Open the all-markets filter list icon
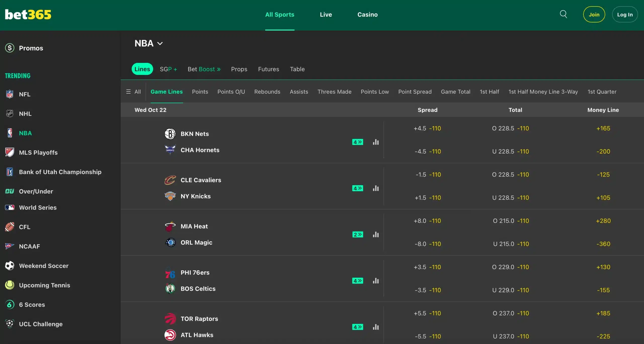 coord(129,91)
